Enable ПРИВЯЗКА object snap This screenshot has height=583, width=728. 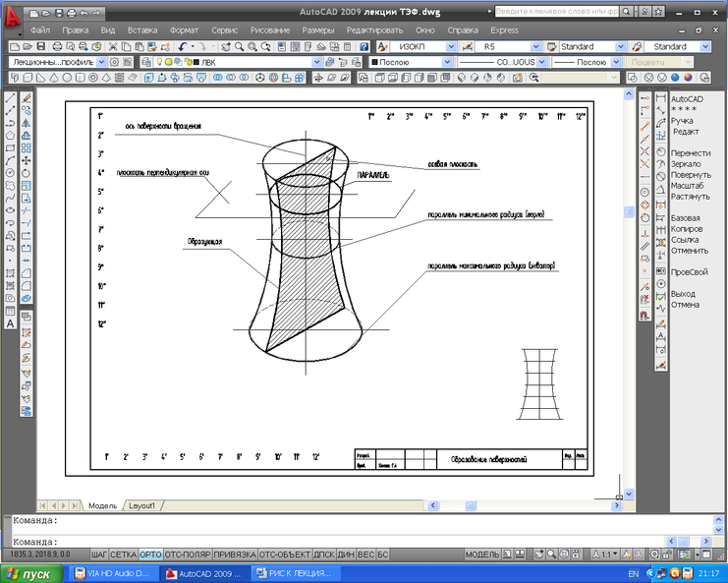234,554
